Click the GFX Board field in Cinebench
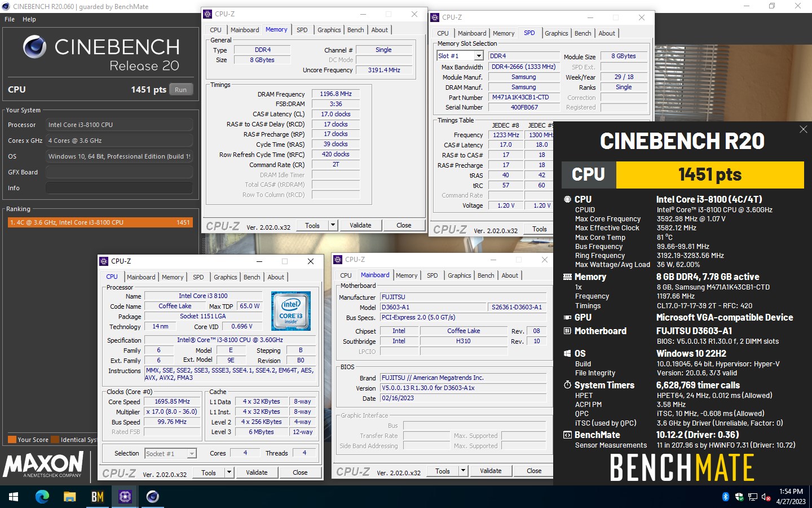The height and width of the screenshot is (508, 812). [x=119, y=172]
